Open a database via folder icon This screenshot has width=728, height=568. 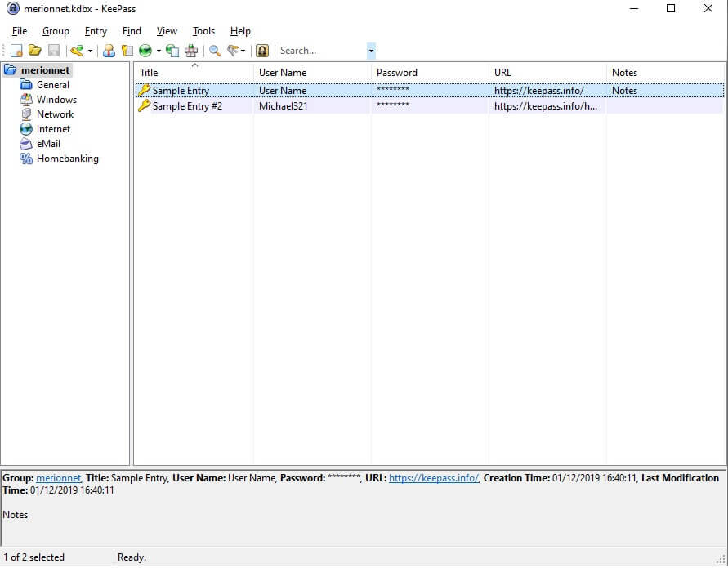tap(35, 51)
